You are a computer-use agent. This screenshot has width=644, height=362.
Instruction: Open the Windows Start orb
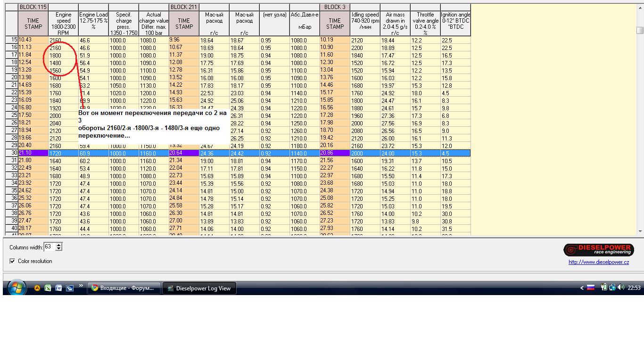(16, 288)
